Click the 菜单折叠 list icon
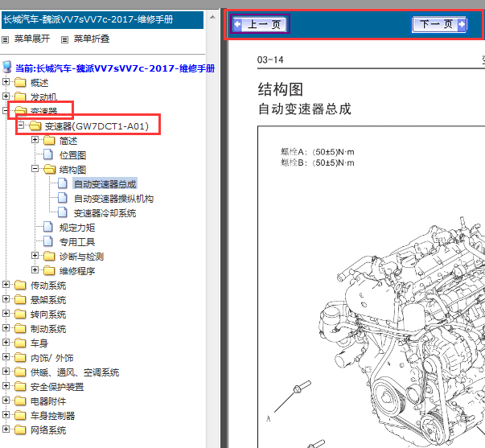 click(x=64, y=39)
